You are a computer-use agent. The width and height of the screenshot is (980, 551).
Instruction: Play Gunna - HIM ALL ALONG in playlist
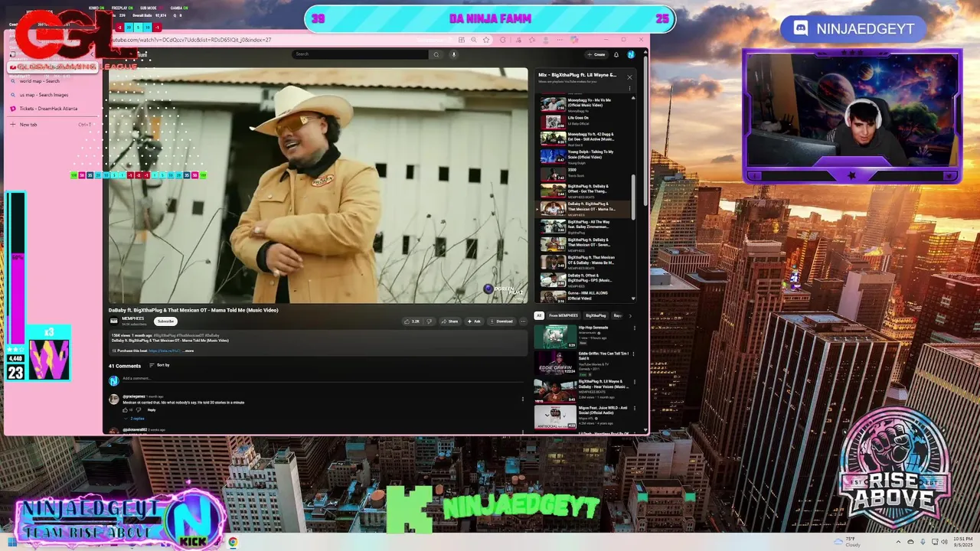(586, 297)
